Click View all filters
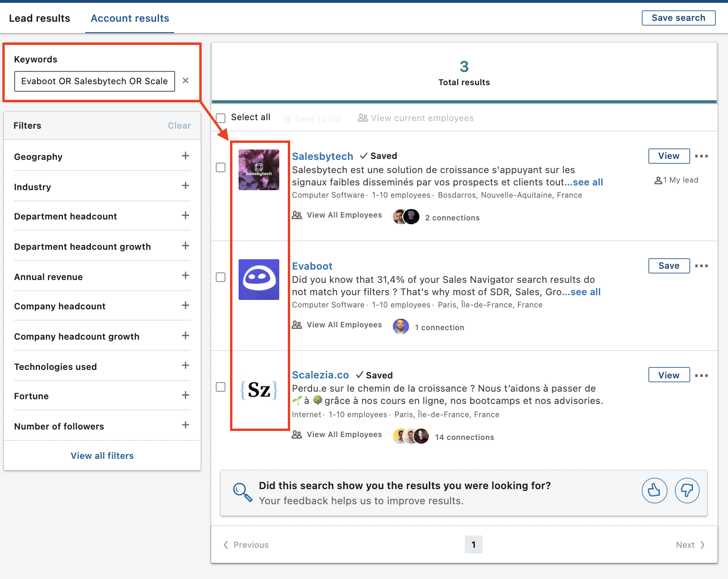The height and width of the screenshot is (579, 728). [102, 456]
